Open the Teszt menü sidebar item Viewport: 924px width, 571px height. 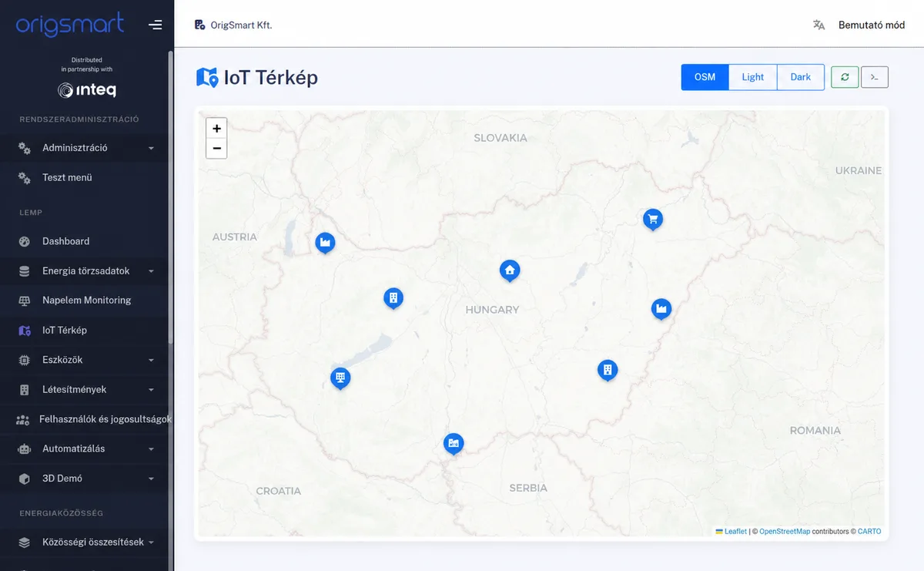point(85,177)
